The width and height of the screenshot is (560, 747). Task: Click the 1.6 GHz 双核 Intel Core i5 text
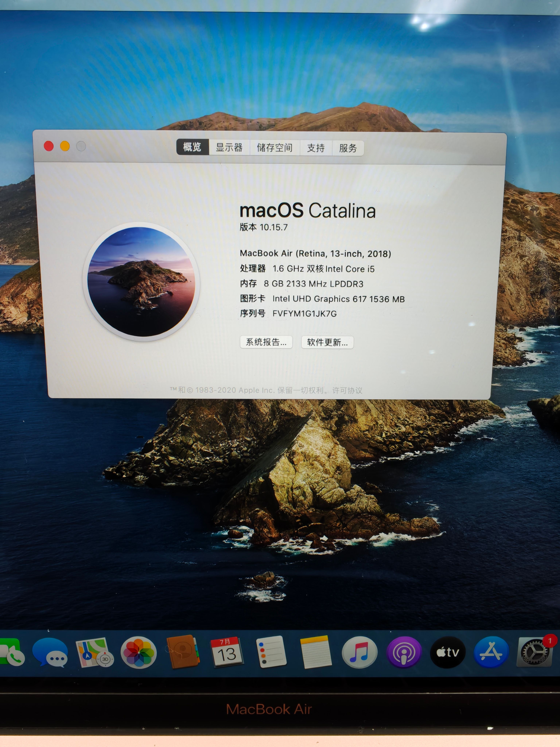click(323, 269)
